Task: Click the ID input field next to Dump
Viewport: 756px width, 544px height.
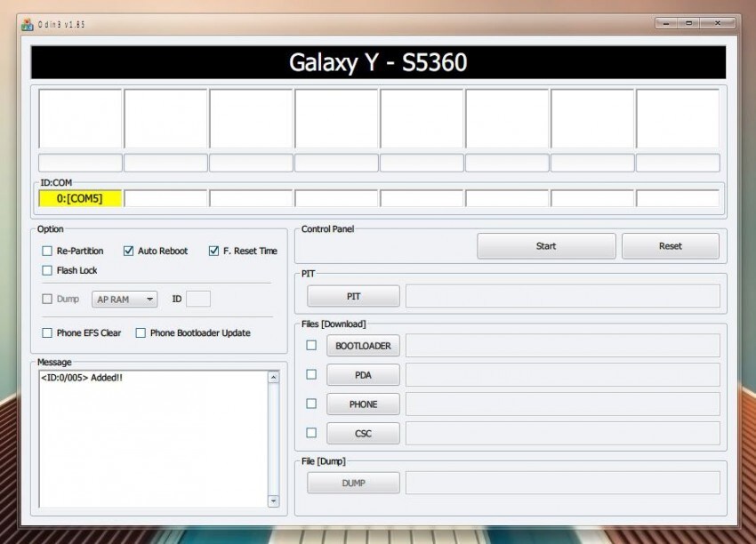Action: (x=198, y=299)
